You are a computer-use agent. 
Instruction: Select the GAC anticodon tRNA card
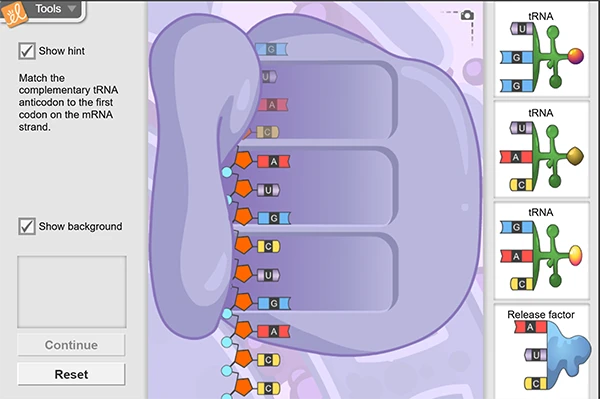(541, 251)
